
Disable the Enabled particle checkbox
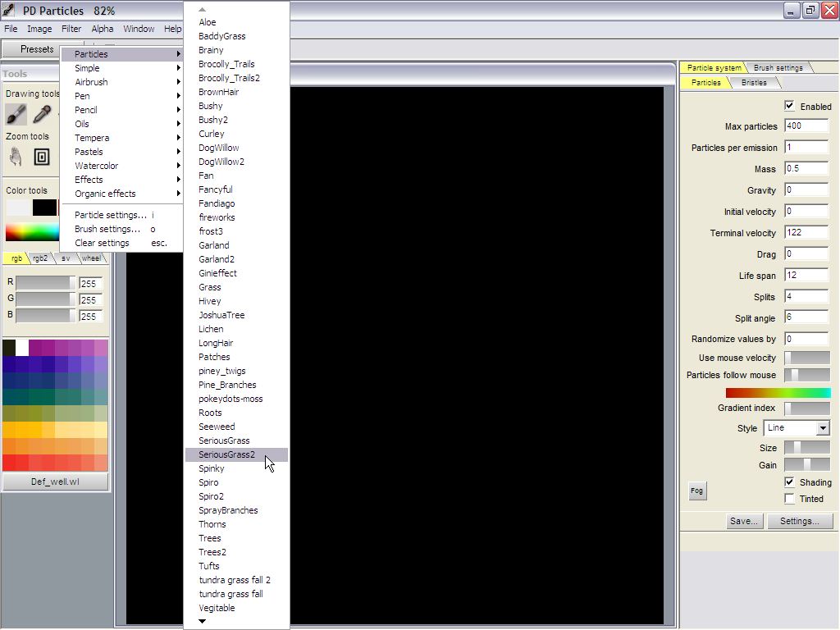(x=789, y=106)
